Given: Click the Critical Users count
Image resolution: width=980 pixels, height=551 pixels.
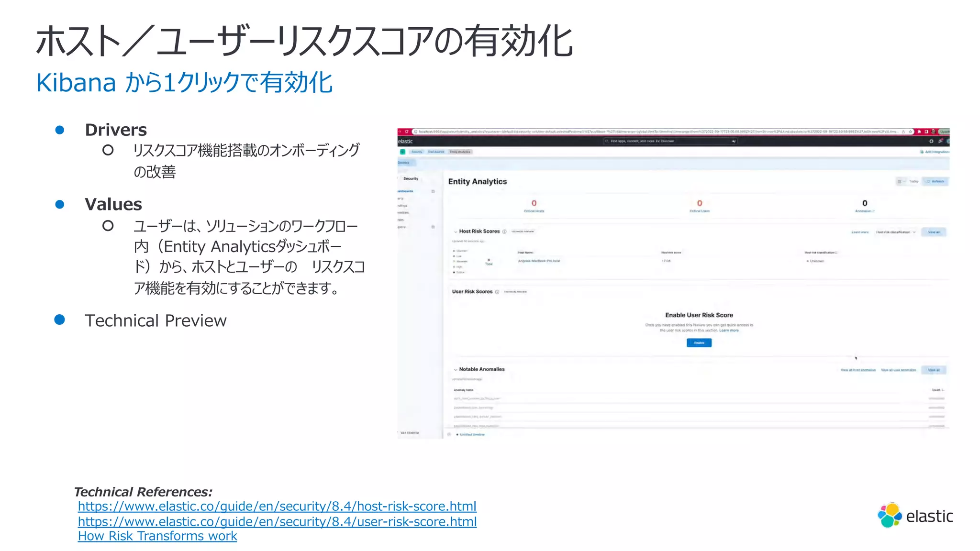Looking at the screenshot, I should pyautogui.click(x=700, y=203).
